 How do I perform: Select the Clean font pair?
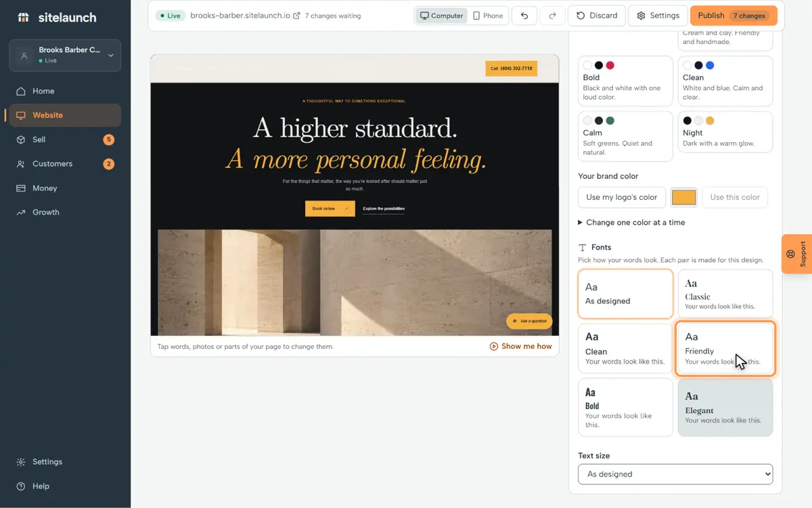point(625,348)
